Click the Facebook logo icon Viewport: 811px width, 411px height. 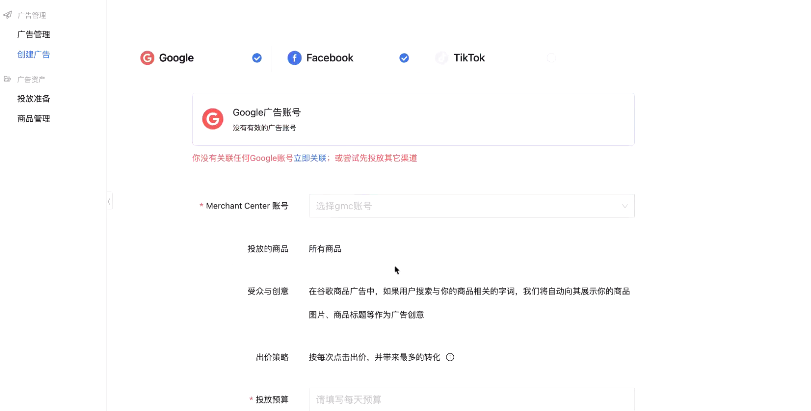click(294, 58)
